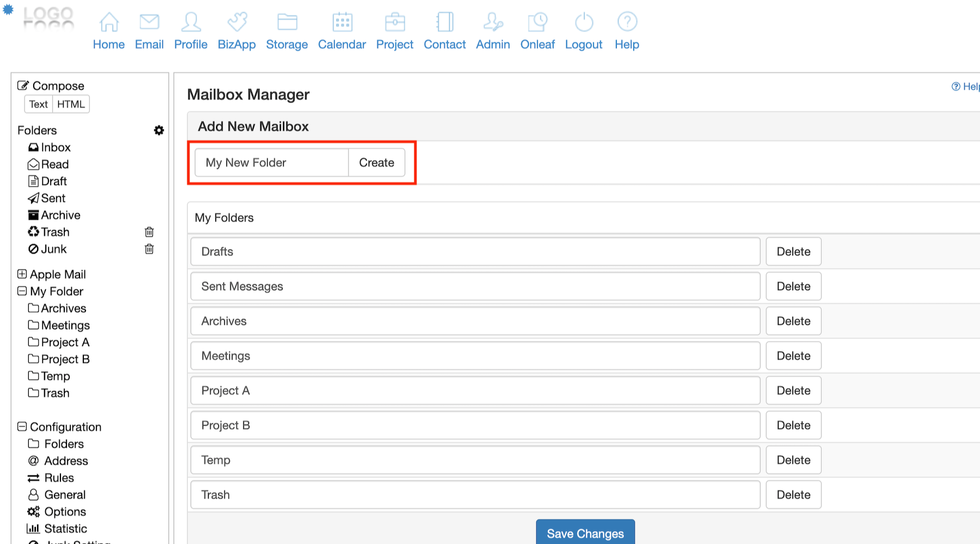Click the Save Changes button
The width and height of the screenshot is (980, 544).
pyautogui.click(x=585, y=533)
